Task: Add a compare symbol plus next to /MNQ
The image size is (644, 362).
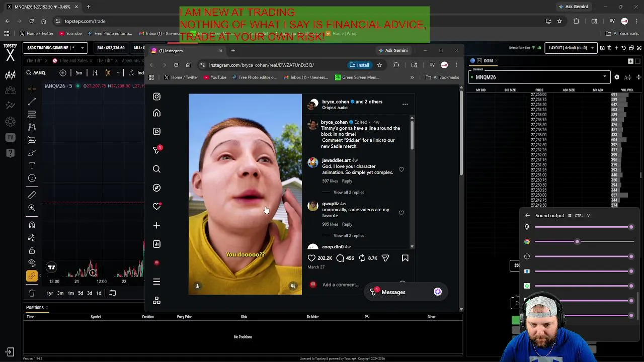Action: (62, 73)
